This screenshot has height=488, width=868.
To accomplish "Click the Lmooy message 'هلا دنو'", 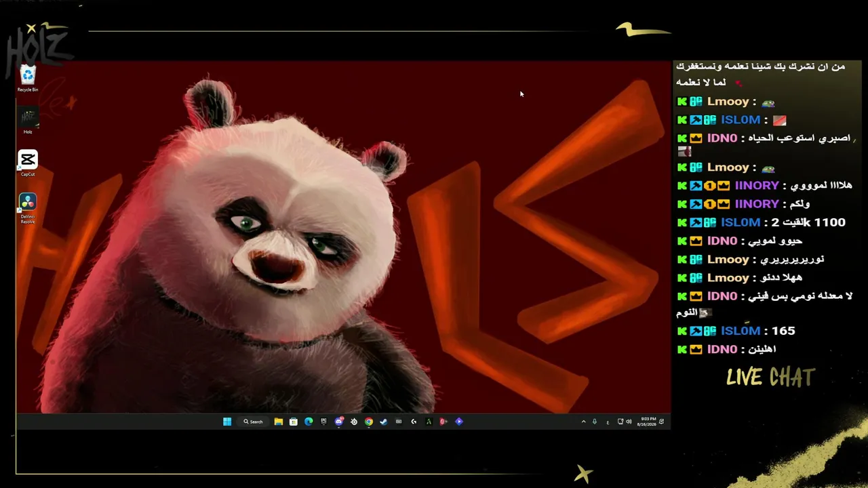I will click(x=739, y=278).
